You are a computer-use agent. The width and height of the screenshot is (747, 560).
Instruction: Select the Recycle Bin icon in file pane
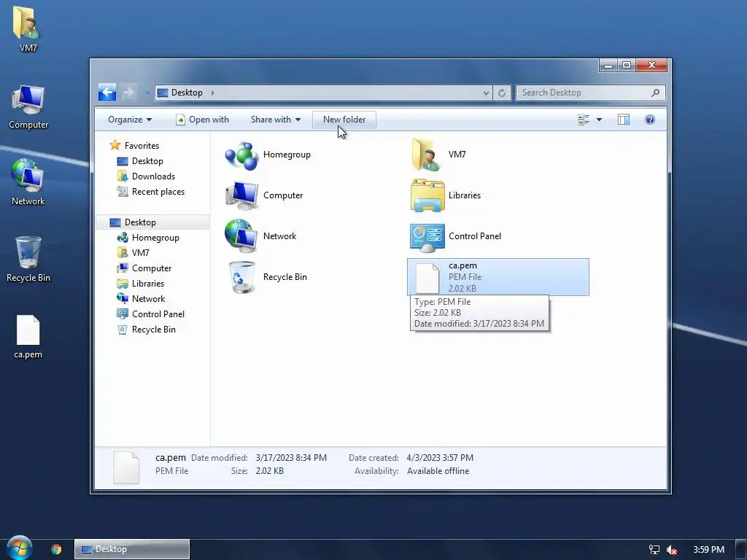tap(241, 277)
